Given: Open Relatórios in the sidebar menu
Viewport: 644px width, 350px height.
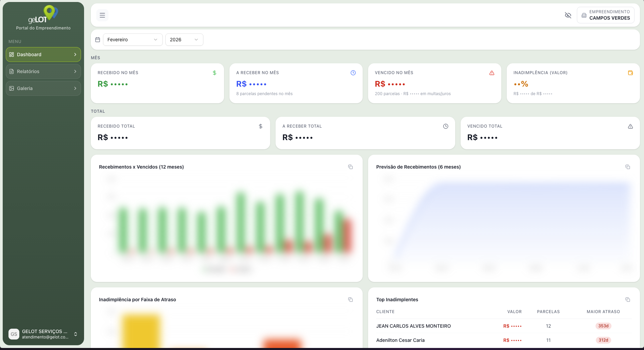Looking at the screenshot, I should click(x=43, y=71).
